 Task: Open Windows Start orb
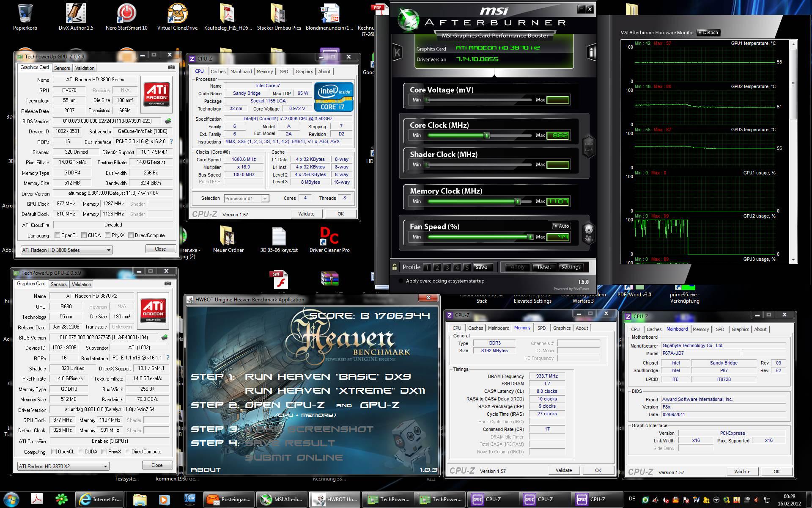[11, 500]
